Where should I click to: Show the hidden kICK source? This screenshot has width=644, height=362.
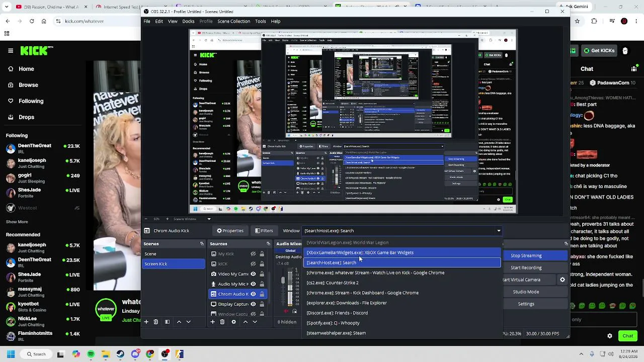(x=253, y=264)
